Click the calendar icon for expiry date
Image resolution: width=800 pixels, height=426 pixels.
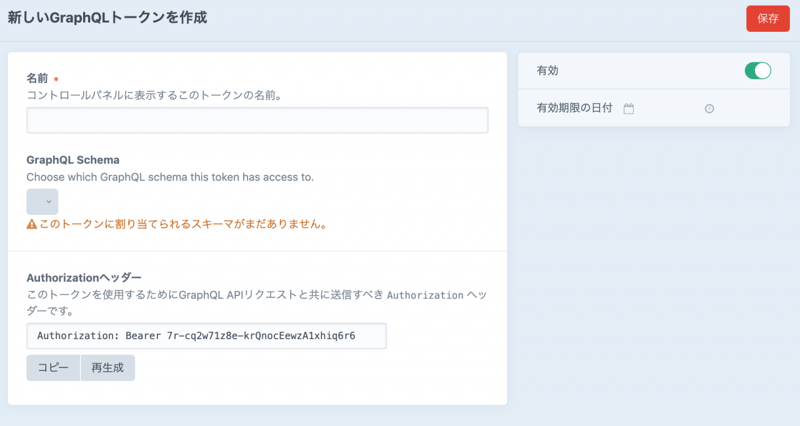click(629, 108)
